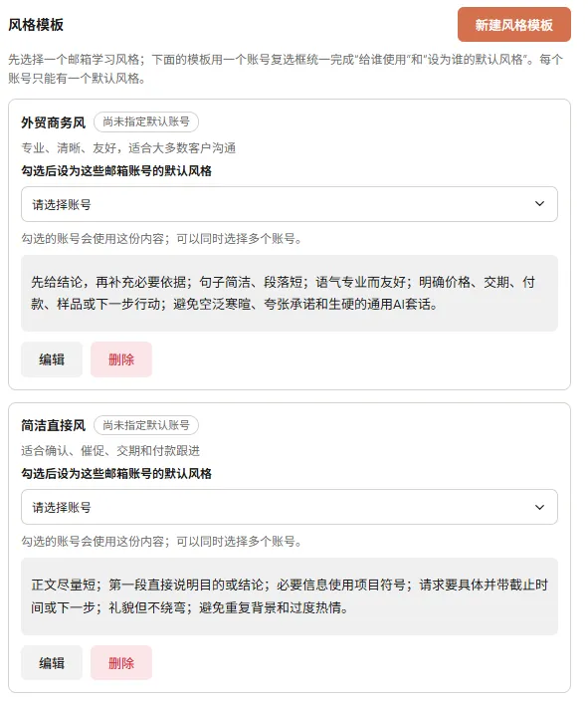Image resolution: width=588 pixels, height=705 pixels.
Task: Click 尚未指定默认账号 badge beside 简洁直接风
Action: 146,425
